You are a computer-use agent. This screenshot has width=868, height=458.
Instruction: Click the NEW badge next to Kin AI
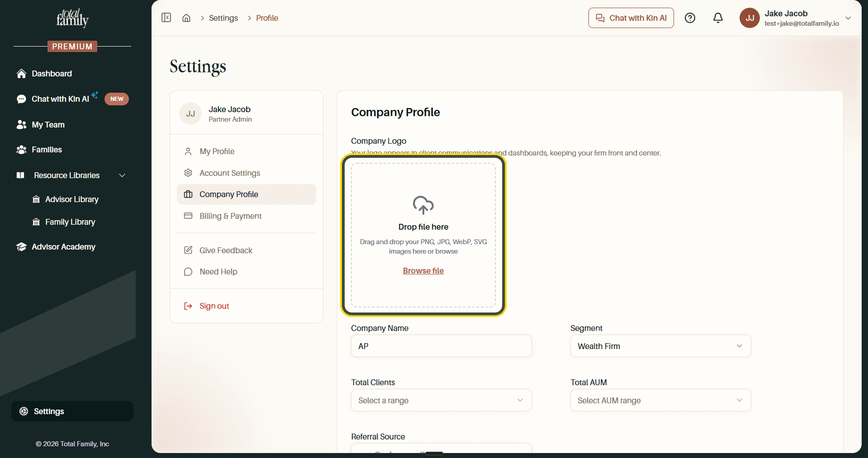click(117, 99)
